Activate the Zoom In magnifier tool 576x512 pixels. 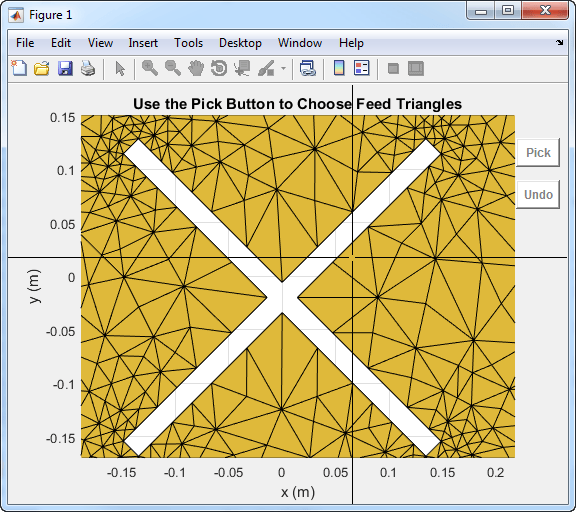[x=150, y=68]
